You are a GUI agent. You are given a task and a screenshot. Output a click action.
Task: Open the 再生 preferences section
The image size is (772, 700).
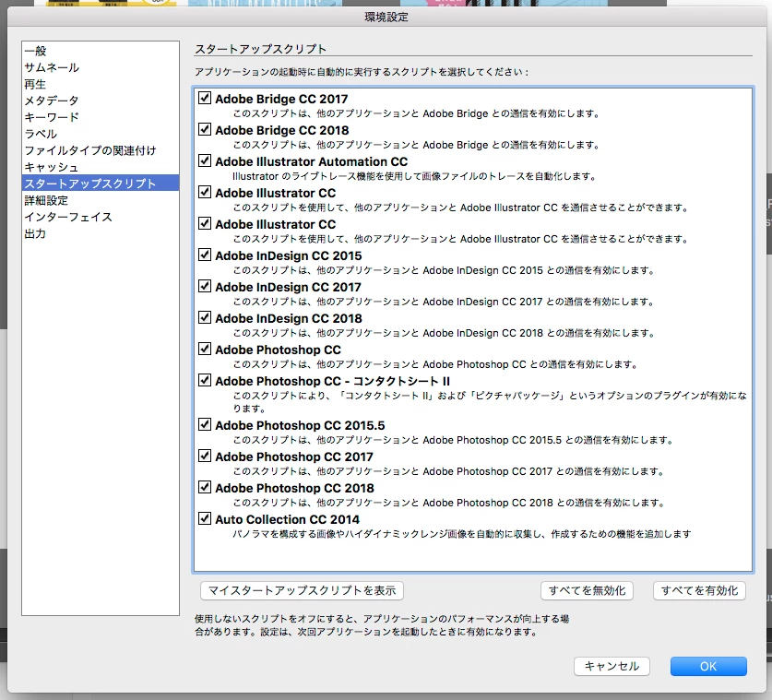101,84
